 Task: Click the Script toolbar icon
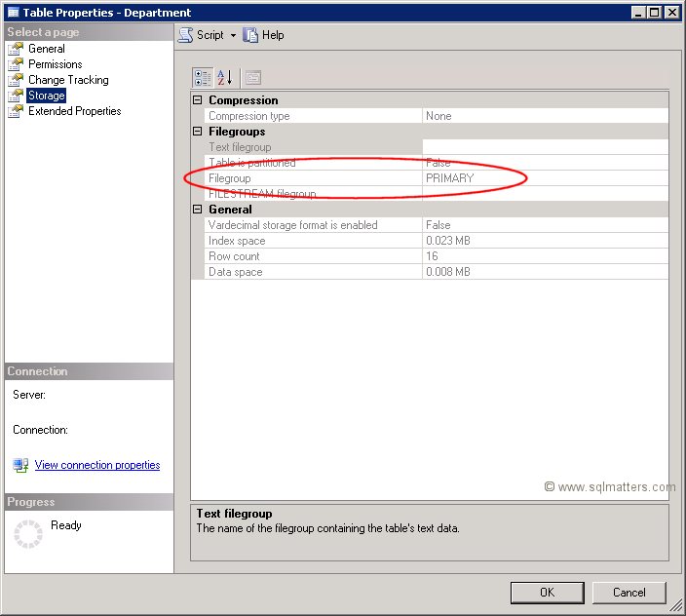pyautogui.click(x=185, y=35)
